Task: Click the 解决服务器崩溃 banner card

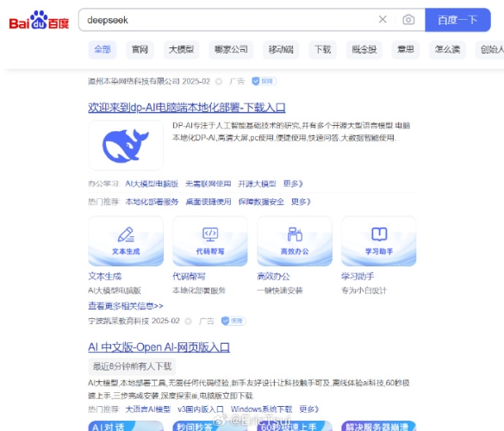Action: [378, 426]
